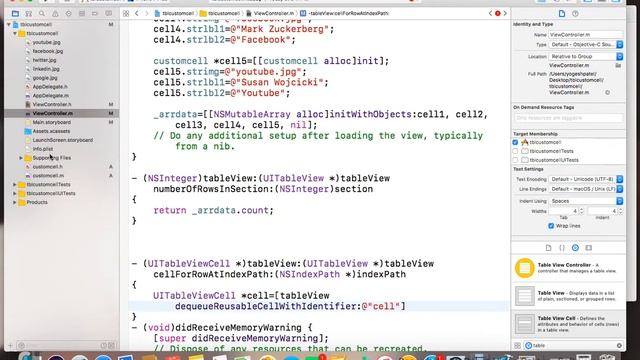Jump to previous issue arrow
Image resolution: width=640 pixels, height=360 pixels.
click(x=490, y=13)
